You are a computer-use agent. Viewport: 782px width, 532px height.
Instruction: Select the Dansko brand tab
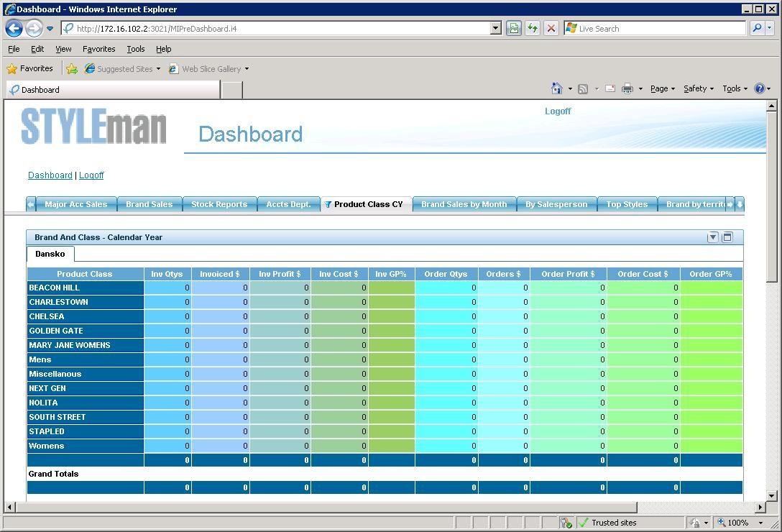50,254
